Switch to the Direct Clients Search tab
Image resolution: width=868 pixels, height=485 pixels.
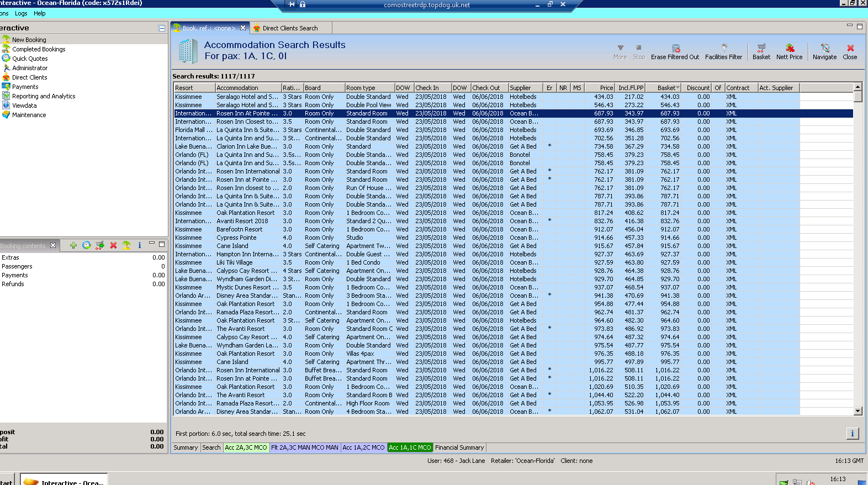[290, 28]
